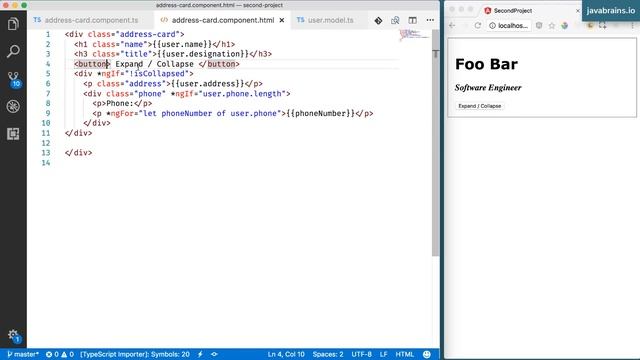Click the localhost address bar

click(x=509, y=25)
